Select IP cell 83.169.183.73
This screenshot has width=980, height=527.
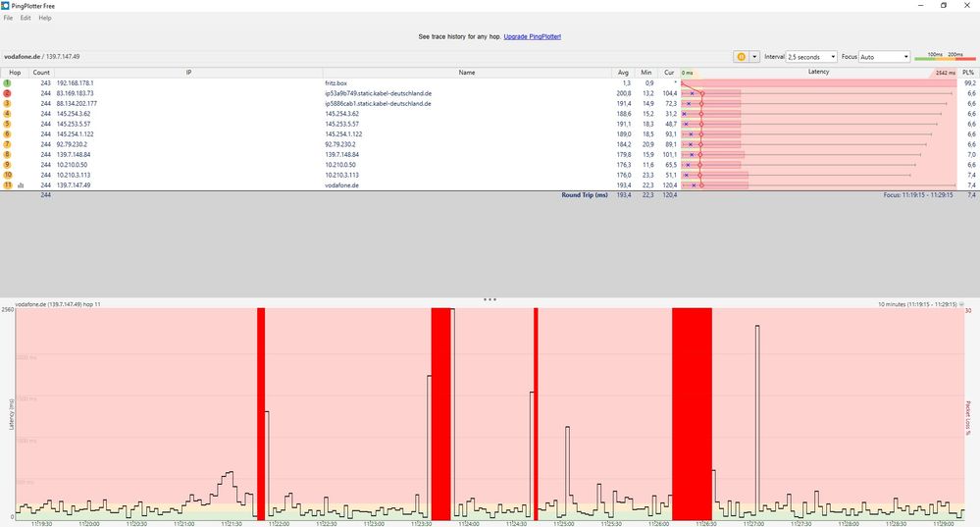[75, 93]
